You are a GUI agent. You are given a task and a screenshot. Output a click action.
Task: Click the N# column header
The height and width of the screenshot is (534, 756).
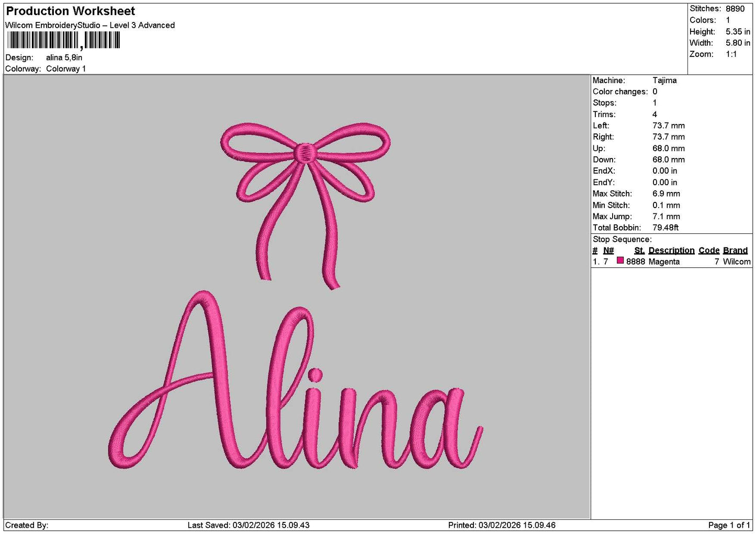[x=608, y=251]
